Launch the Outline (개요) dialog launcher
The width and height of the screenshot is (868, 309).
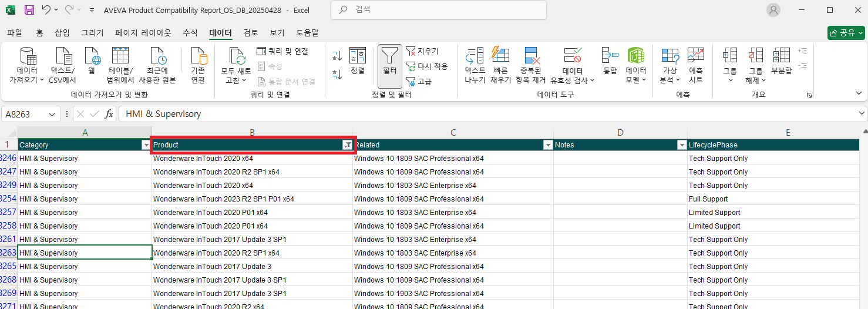809,95
